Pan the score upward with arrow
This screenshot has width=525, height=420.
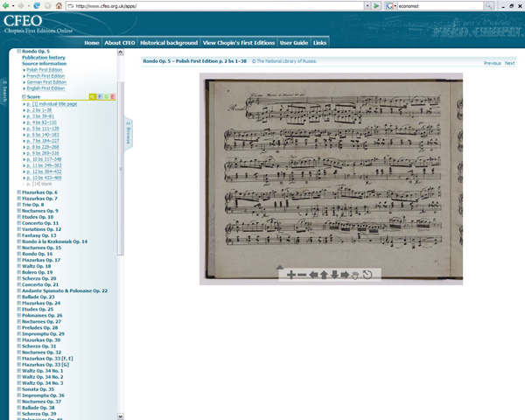pyautogui.click(x=324, y=275)
